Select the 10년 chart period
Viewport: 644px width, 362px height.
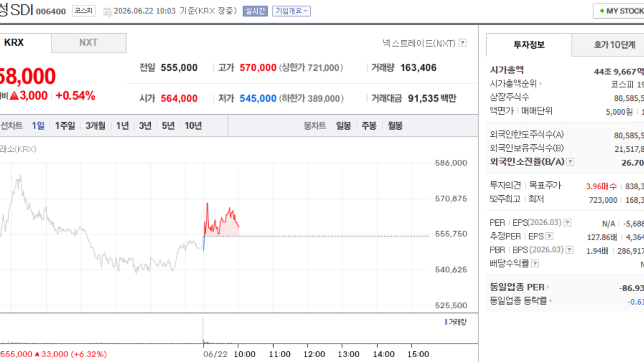tap(193, 126)
